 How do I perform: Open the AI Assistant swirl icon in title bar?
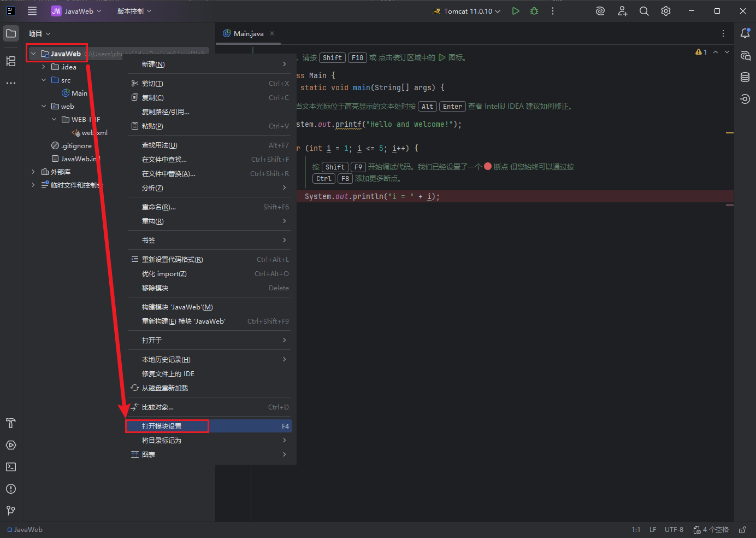[x=600, y=11]
